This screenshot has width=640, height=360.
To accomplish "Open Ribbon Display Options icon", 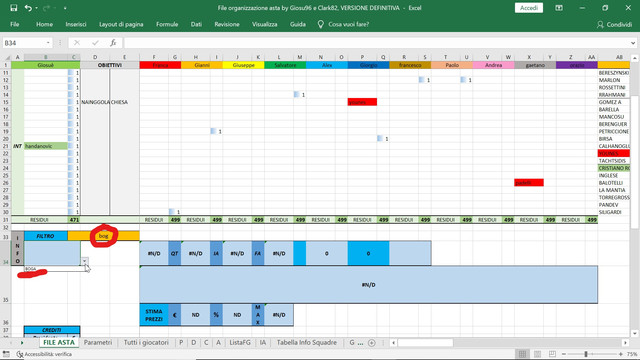I will pos(559,8).
